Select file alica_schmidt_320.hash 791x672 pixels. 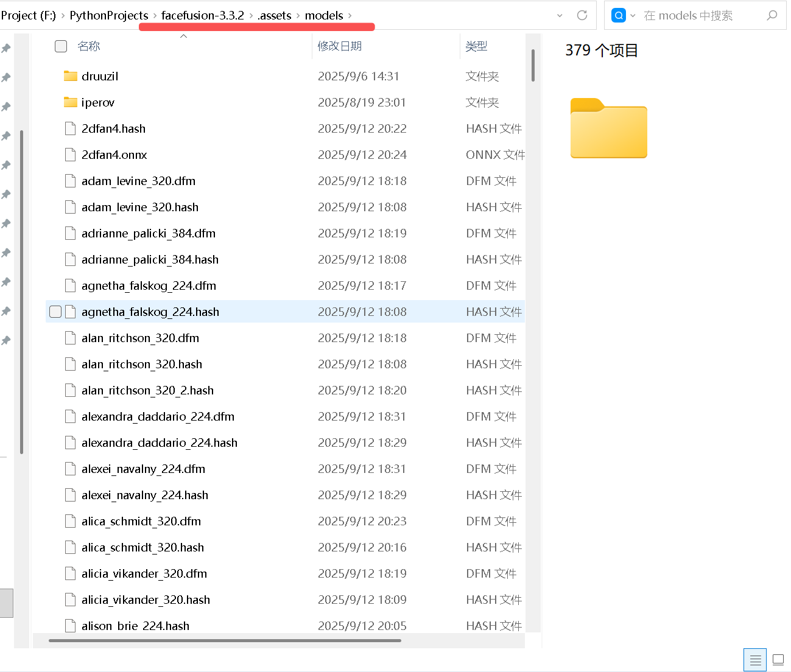pyautogui.click(x=142, y=547)
